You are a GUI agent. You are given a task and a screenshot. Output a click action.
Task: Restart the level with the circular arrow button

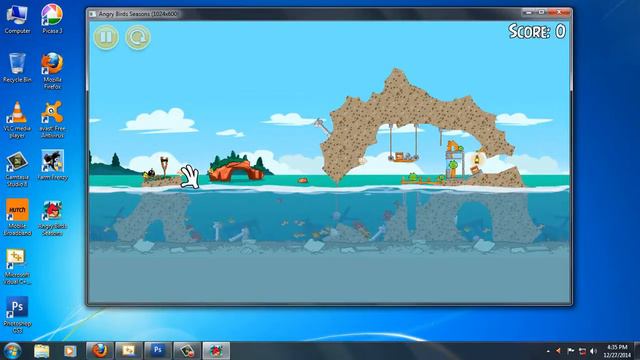pos(138,37)
